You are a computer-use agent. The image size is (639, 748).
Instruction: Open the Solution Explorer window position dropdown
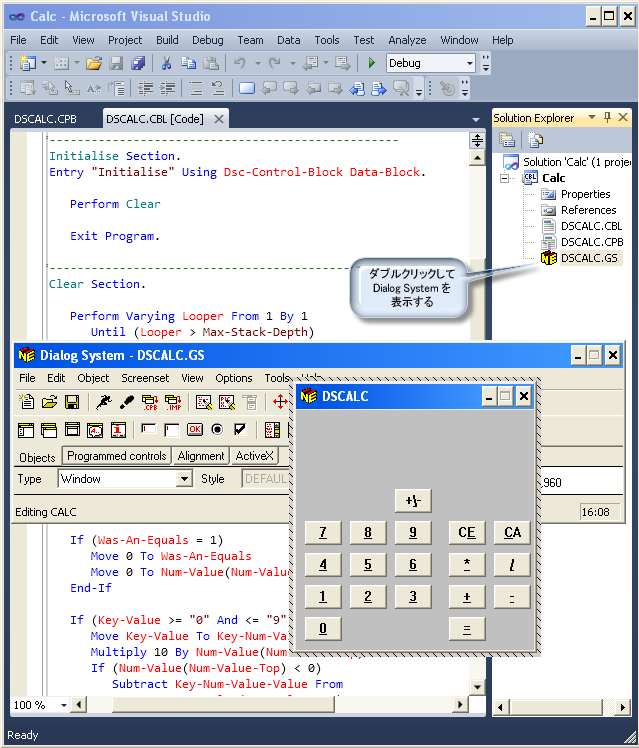coord(592,117)
